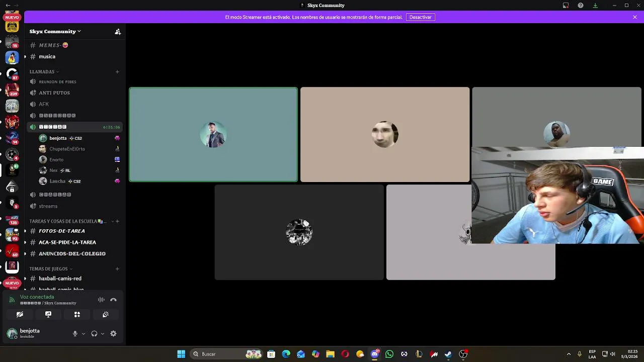The image size is (644, 362).
Task: Open the audio output options chevron
Action: [x=103, y=333]
